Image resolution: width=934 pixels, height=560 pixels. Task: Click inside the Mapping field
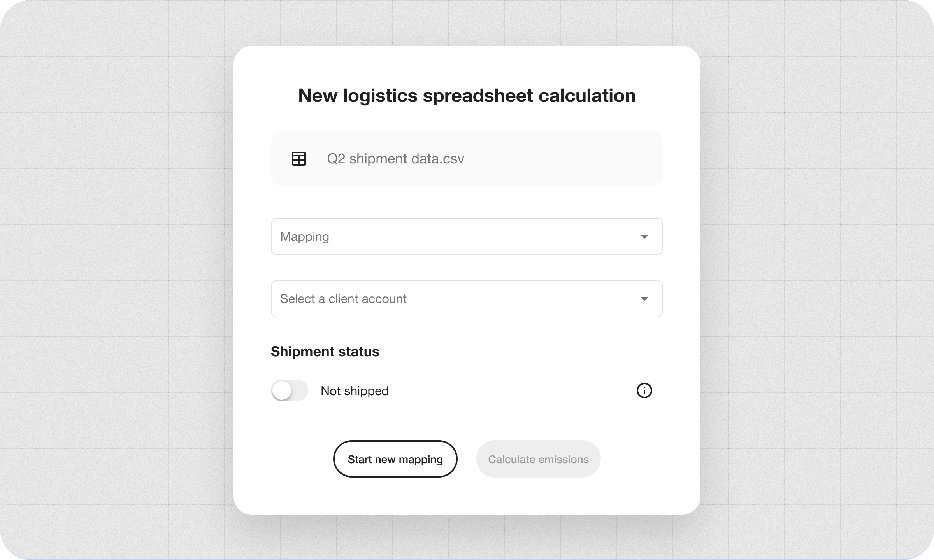pos(389,236)
